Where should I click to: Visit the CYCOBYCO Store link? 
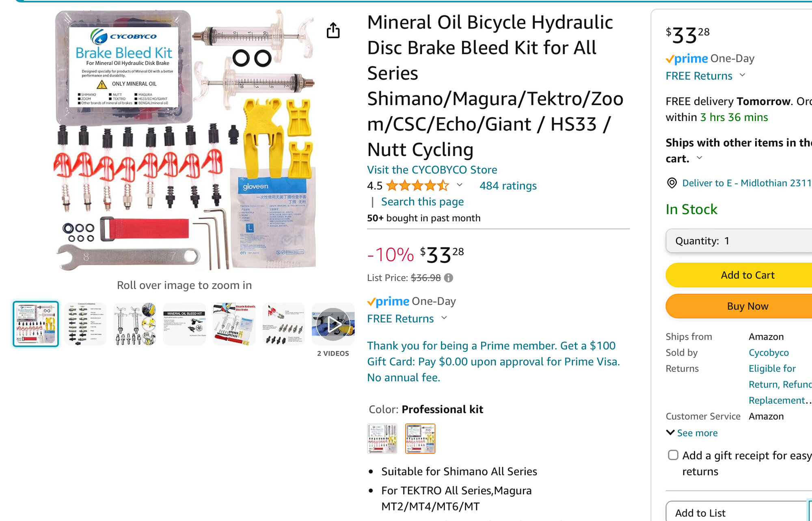[432, 170]
